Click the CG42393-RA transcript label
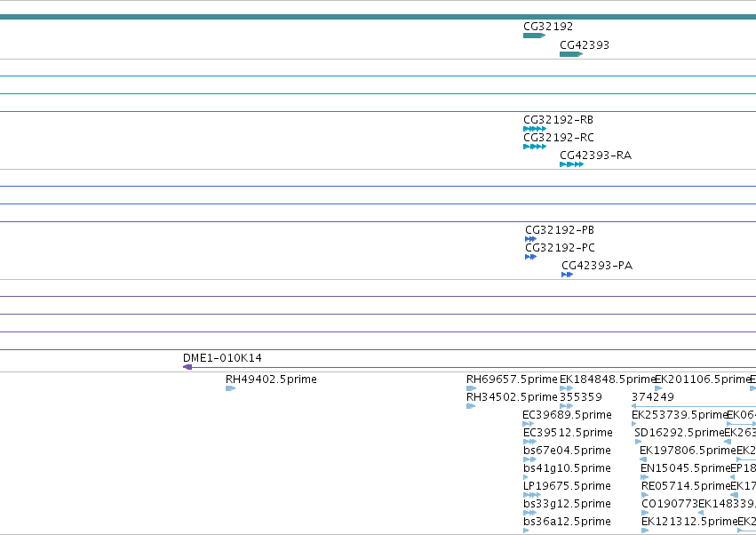The image size is (756, 535). pos(595,156)
